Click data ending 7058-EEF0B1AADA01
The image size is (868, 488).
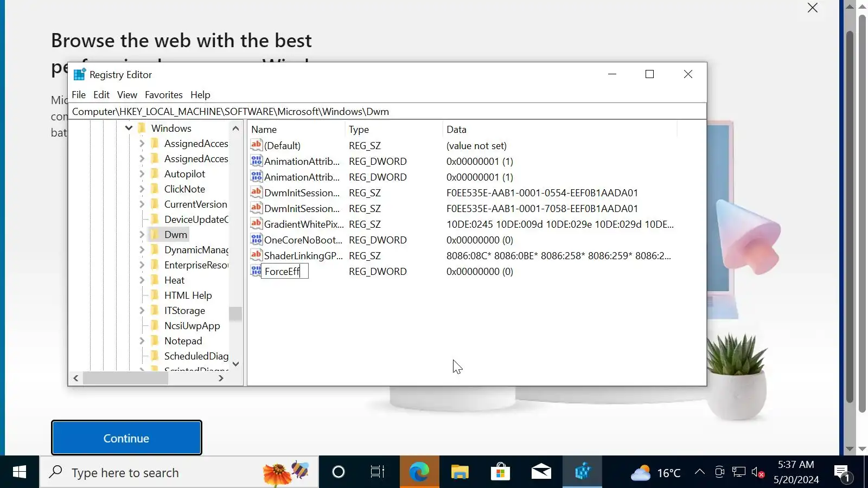pos(542,208)
